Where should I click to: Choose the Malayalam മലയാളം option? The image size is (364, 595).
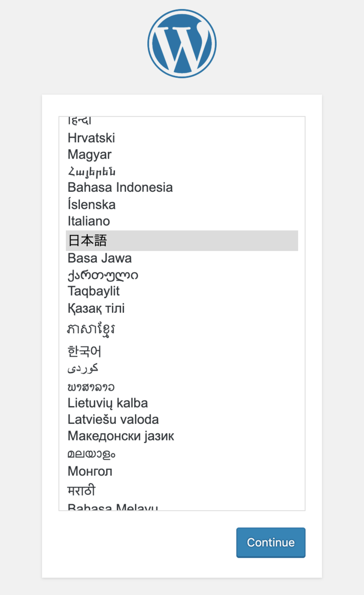pyautogui.click(x=182, y=453)
